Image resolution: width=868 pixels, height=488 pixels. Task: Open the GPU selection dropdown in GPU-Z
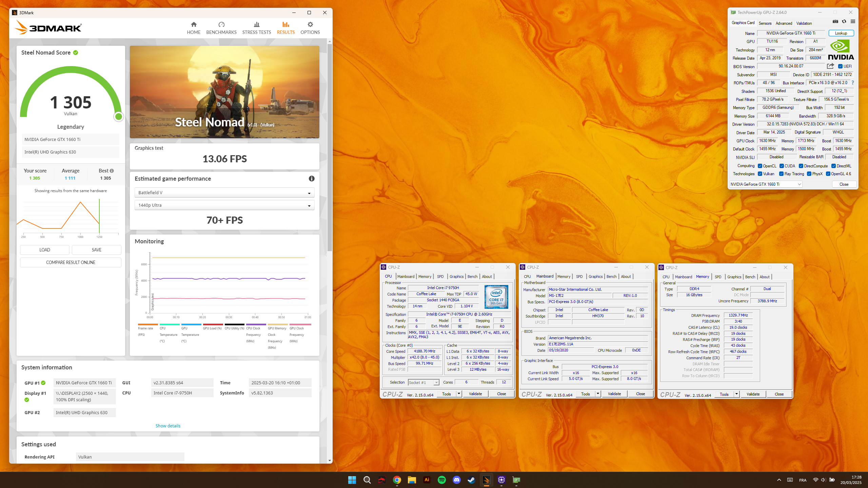[x=766, y=184]
